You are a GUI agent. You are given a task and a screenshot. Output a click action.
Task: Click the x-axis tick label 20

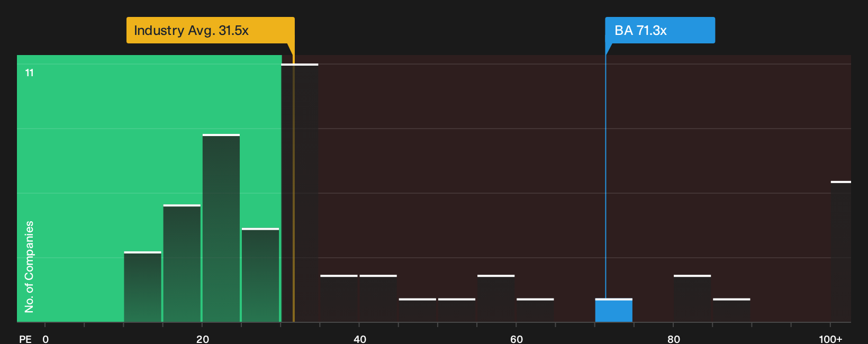click(x=202, y=339)
